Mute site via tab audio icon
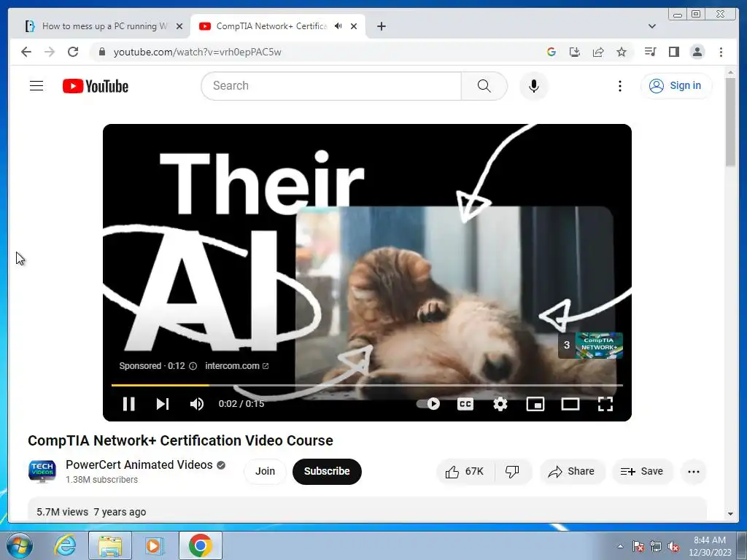Viewport: 747px width, 560px height. click(338, 26)
